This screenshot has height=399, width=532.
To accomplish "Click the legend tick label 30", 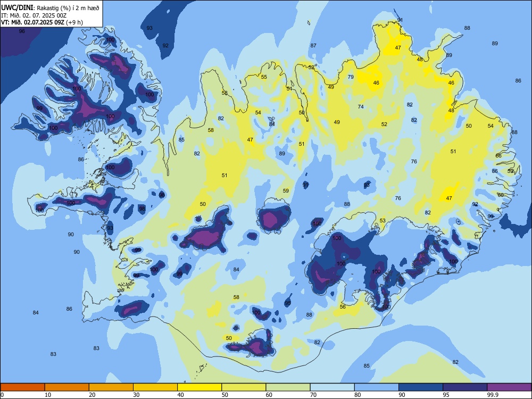I will point(136,395).
